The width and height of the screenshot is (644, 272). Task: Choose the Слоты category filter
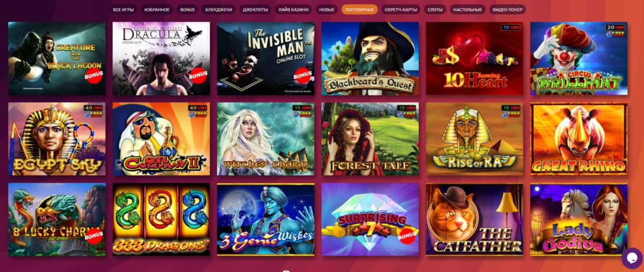coord(435,10)
